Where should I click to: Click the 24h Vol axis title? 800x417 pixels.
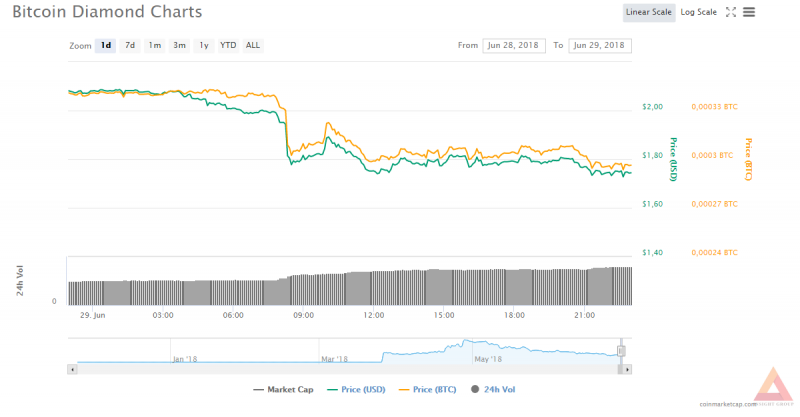pyautogui.click(x=20, y=280)
